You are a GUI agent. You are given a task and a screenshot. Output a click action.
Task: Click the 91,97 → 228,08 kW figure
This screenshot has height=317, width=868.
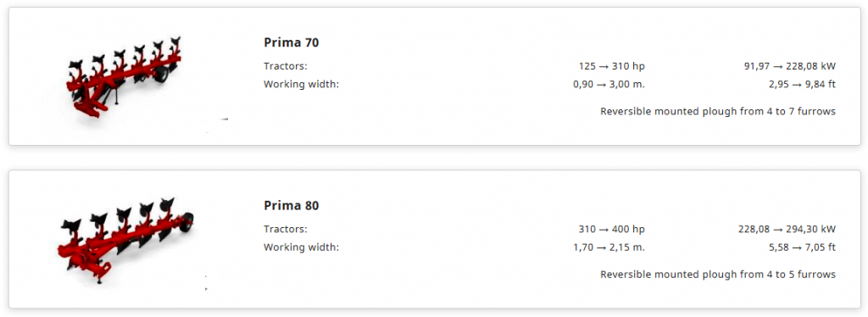[789, 66]
